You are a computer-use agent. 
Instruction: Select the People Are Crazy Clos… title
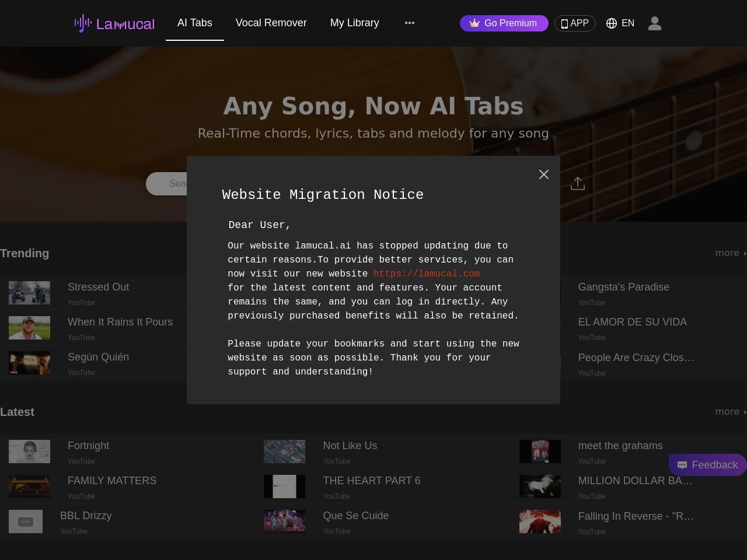pos(636,358)
